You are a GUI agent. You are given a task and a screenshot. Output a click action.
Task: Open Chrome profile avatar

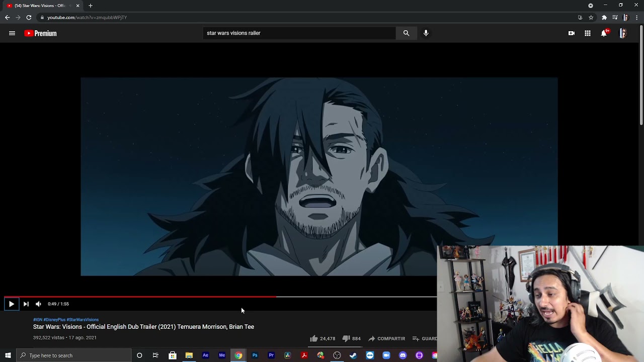click(626, 17)
